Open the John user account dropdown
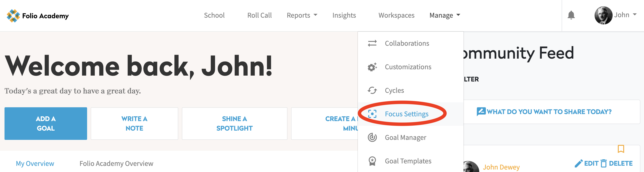644x172 pixels. pyautogui.click(x=625, y=15)
